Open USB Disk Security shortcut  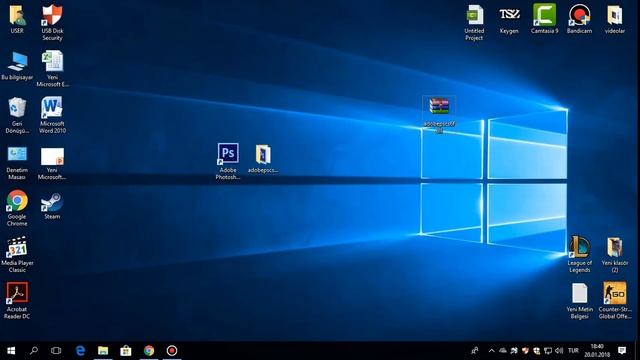[52, 22]
